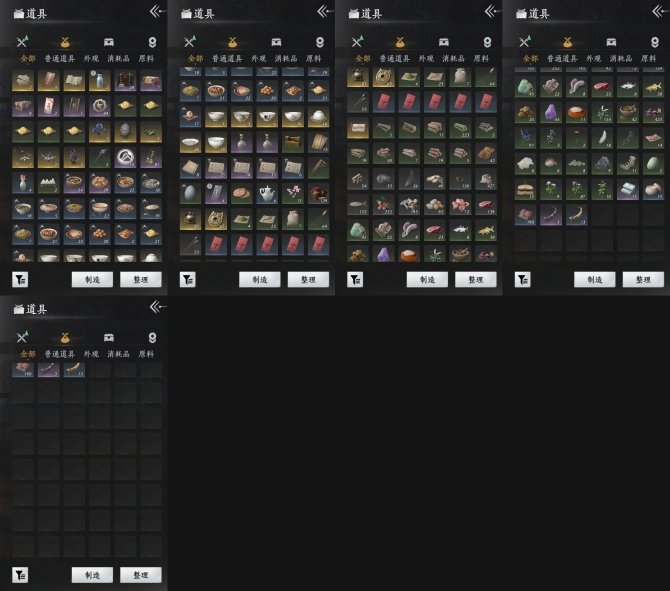
Task: Switch to 消耗品 tab in bottom-left panel
Action: pos(118,354)
